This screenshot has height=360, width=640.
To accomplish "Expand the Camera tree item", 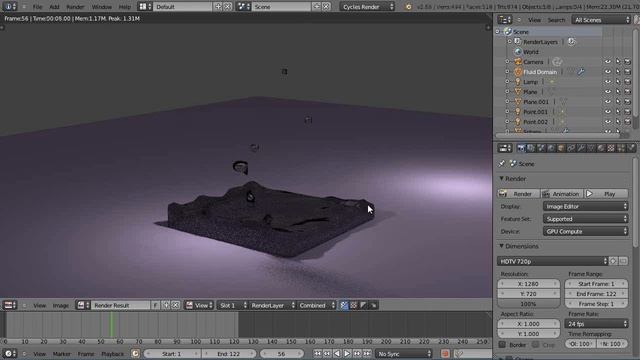I will tap(507, 62).
